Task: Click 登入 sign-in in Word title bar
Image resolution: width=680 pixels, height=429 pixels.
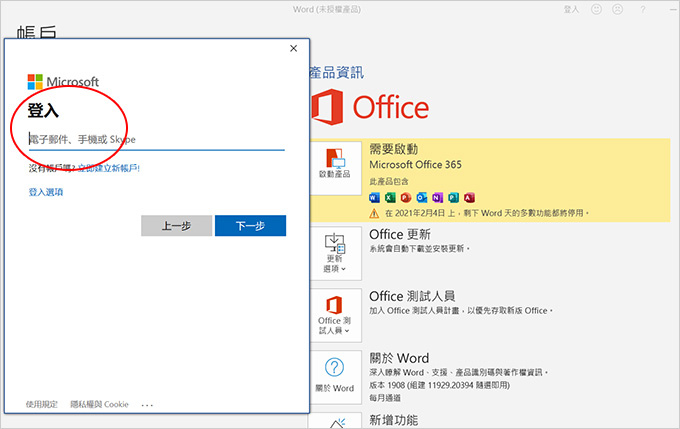Action: [x=571, y=9]
